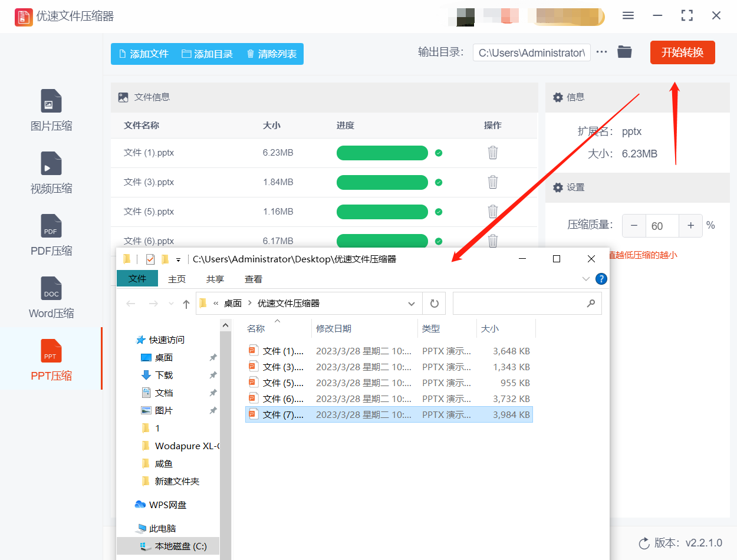Expand the Explorer ribbon chevron
This screenshot has width=737, height=560.
point(585,279)
